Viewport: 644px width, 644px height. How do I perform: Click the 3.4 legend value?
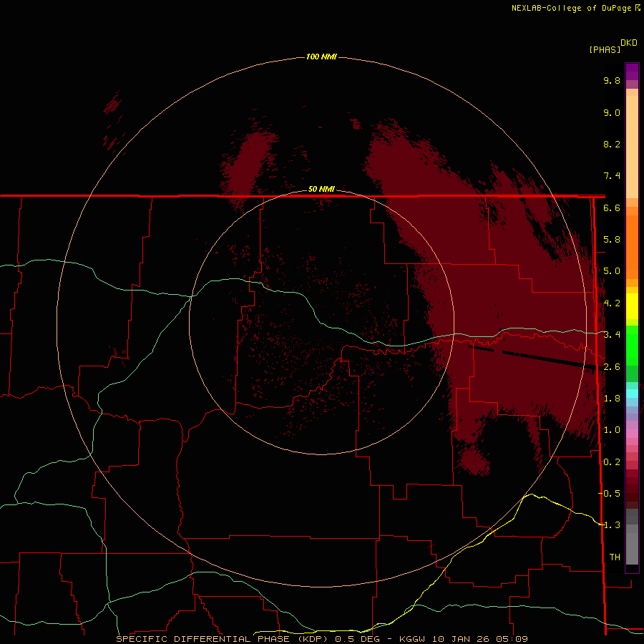pyautogui.click(x=612, y=335)
